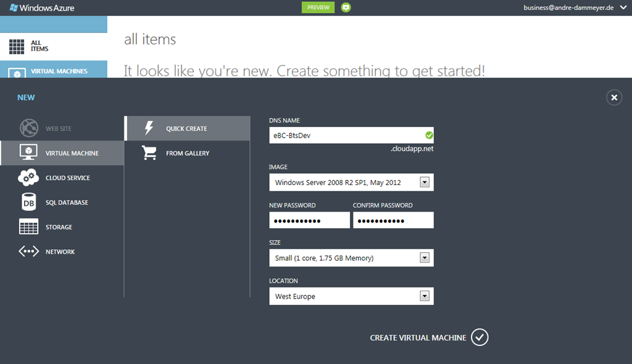
Task: Open the business@andre-dammeyer.de account menu
Action: (568, 7)
